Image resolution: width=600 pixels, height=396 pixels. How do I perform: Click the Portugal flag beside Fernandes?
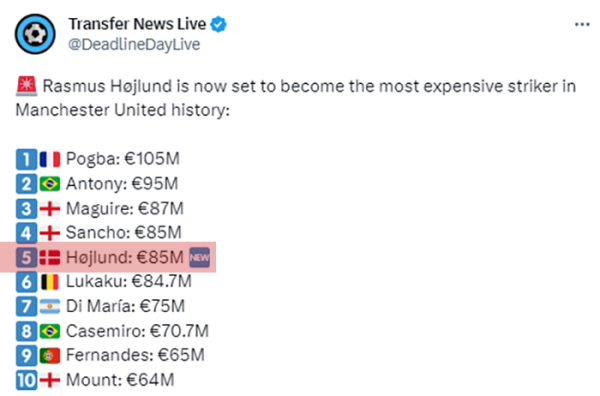pyautogui.click(x=50, y=356)
